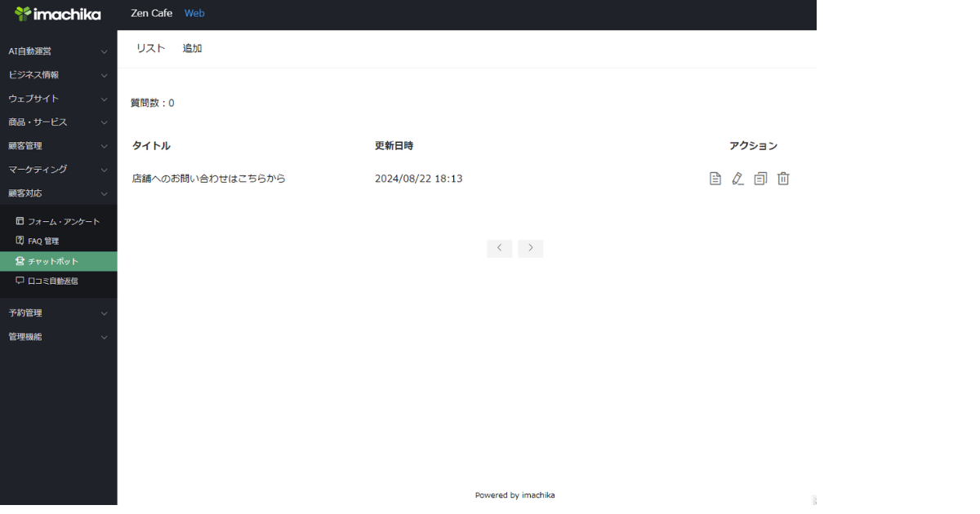The height and width of the screenshot is (514, 980).
Task: Go to previous page with left arrow
Action: click(x=499, y=248)
